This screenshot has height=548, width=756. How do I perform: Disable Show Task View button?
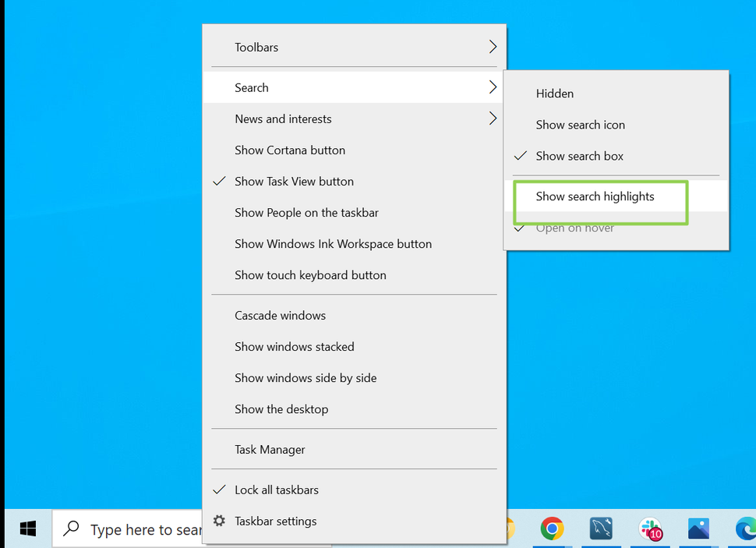292,181
